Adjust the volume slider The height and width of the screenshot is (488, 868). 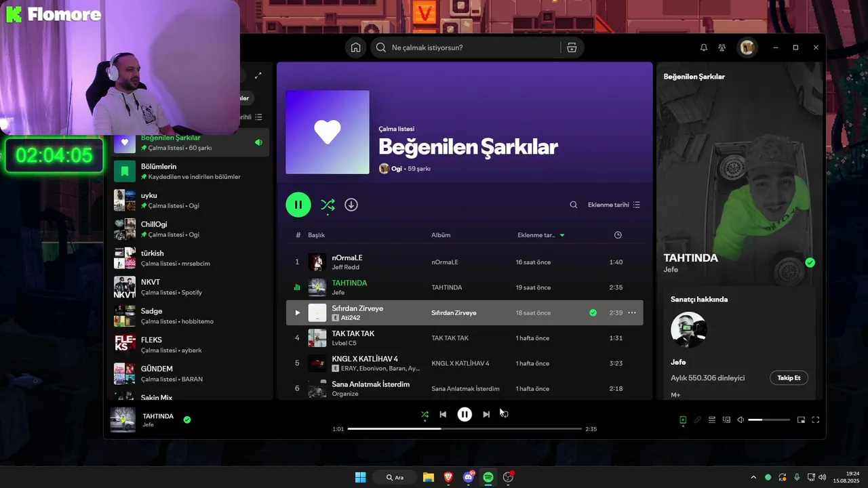769,420
